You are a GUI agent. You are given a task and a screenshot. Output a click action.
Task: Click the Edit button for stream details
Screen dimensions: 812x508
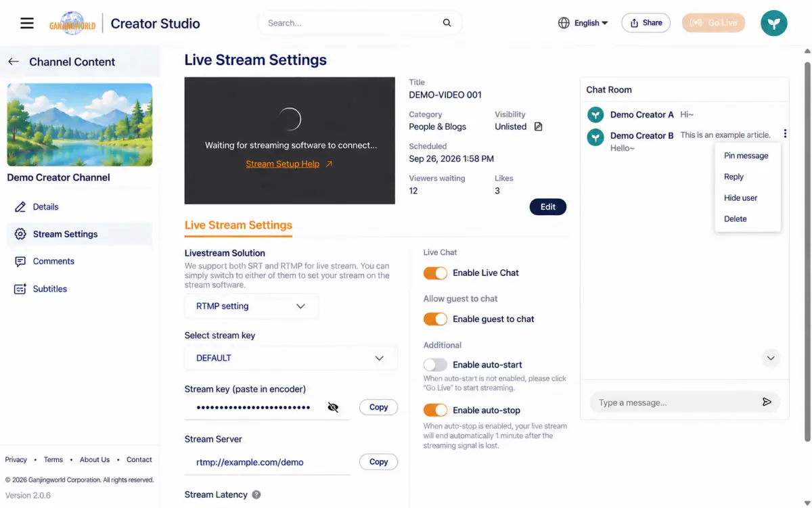[548, 207]
